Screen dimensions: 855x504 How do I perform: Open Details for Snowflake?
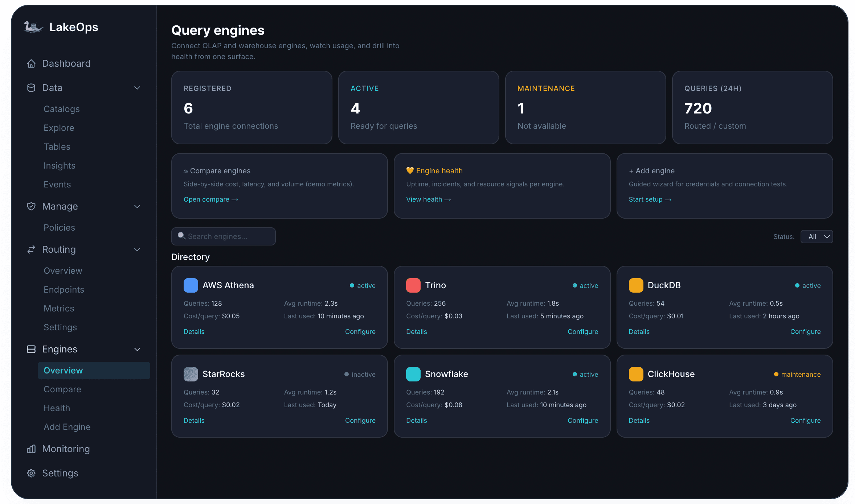tap(417, 421)
